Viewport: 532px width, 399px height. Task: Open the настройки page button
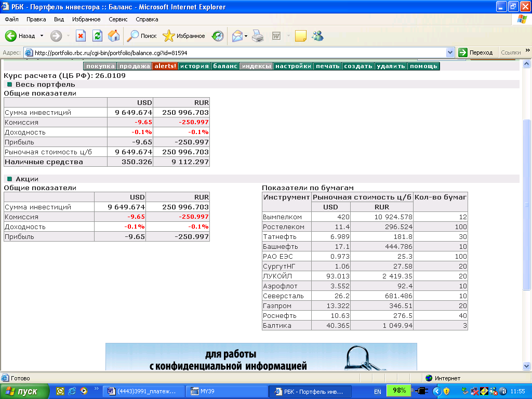pos(293,66)
